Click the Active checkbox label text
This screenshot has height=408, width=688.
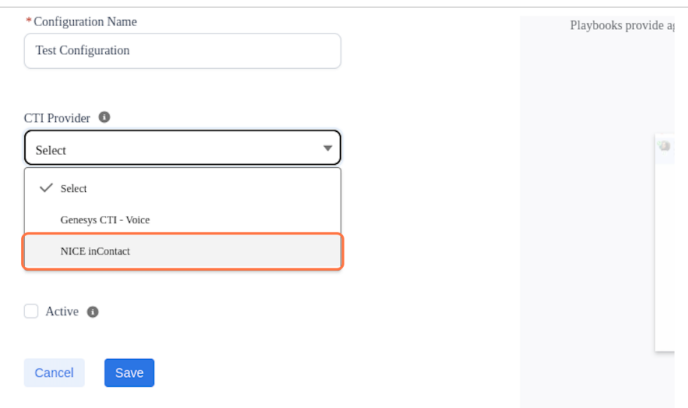coord(62,312)
